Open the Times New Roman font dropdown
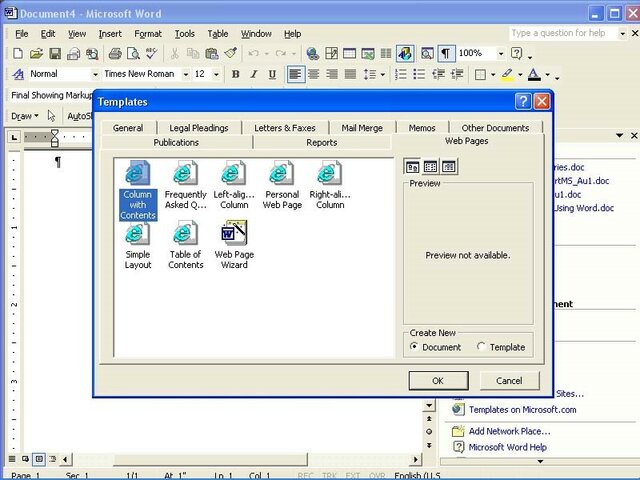640x480 pixels. pos(185,74)
